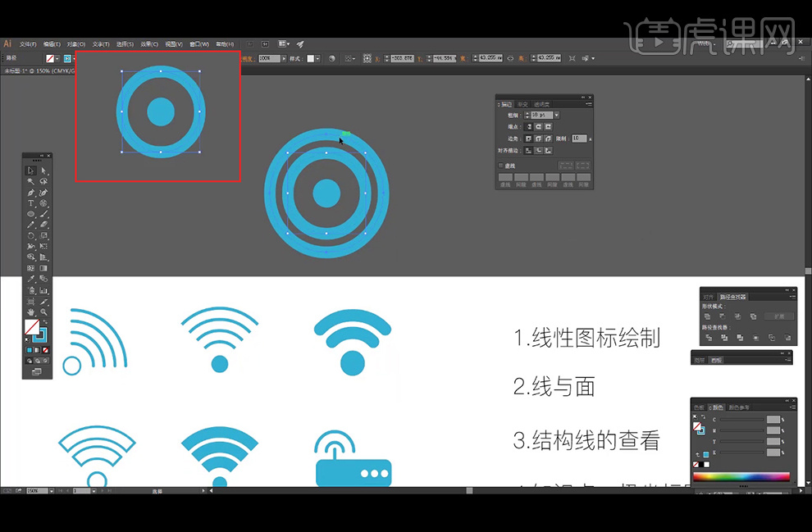The image size is (812, 532).
Task: Choose the Zoom magnifier tool
Action: (x=43, y=311)
